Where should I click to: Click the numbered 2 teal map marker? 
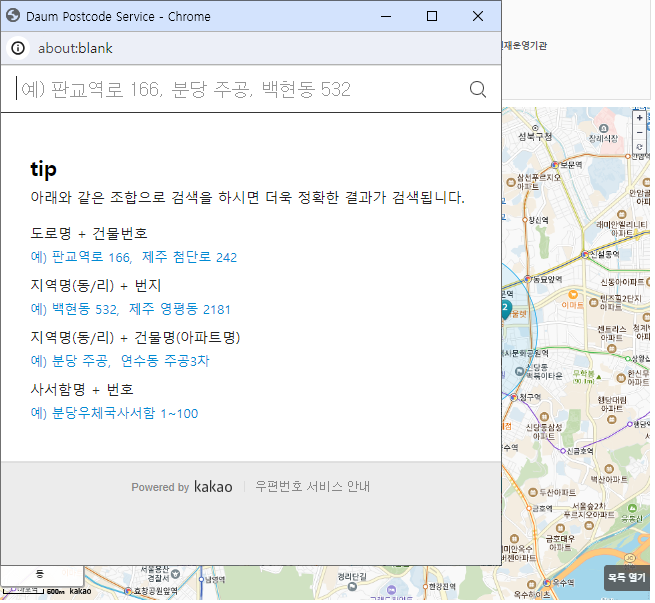coord(505,309)
